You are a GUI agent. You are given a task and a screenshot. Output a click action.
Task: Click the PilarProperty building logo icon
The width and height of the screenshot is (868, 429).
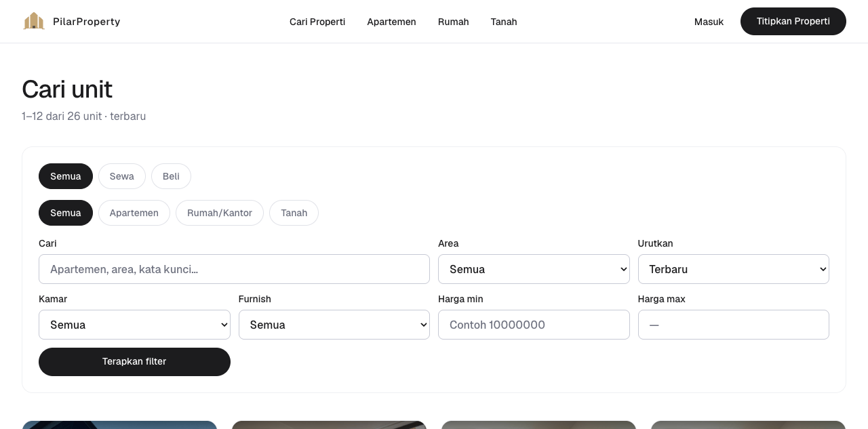pos(34,22)
